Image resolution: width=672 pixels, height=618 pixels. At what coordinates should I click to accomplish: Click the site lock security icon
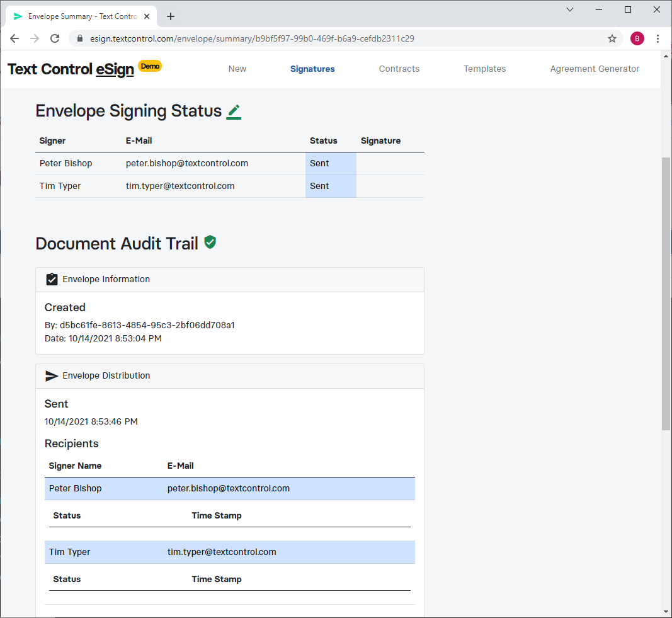[x=80, y=38]
